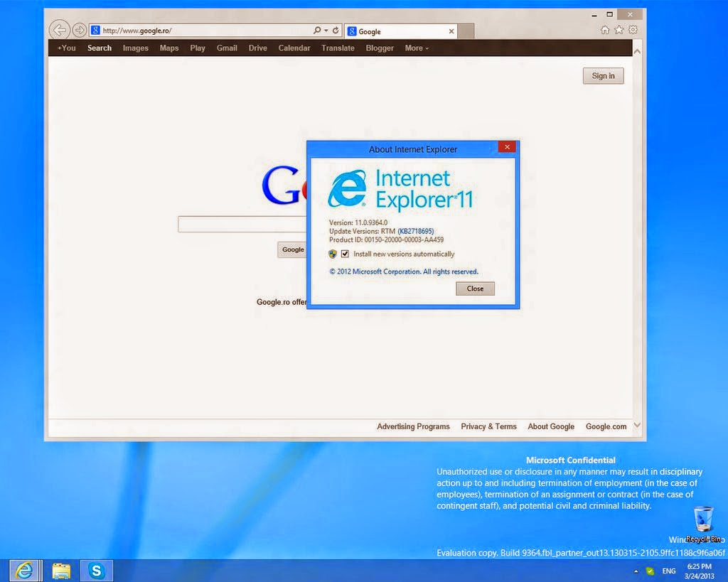Open About Google footer link
This screenshot has width=728, height=582.
pos(551,426)
